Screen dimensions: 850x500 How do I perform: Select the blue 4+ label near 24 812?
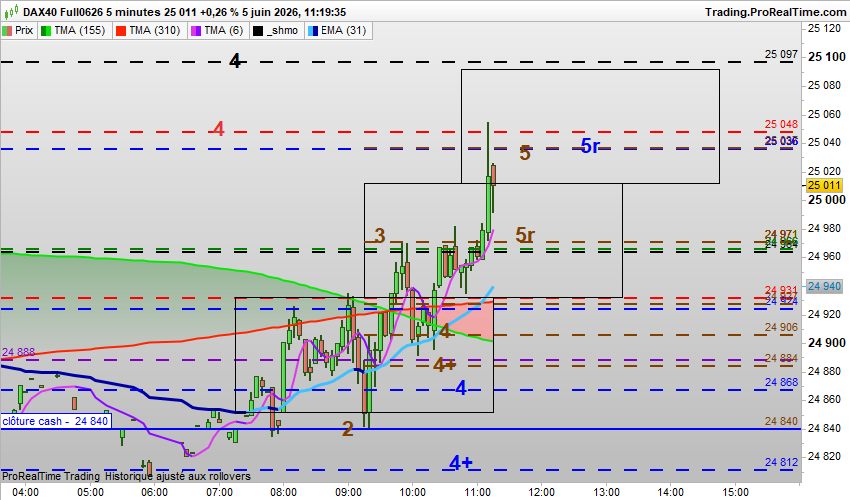pyautogui.click(x=461, y=463)
